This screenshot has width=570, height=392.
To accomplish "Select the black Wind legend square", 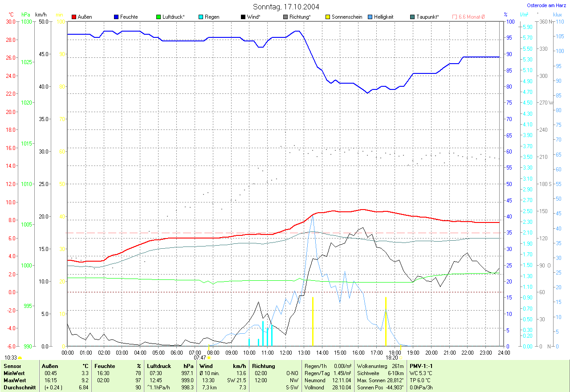I will pos(243,17).
